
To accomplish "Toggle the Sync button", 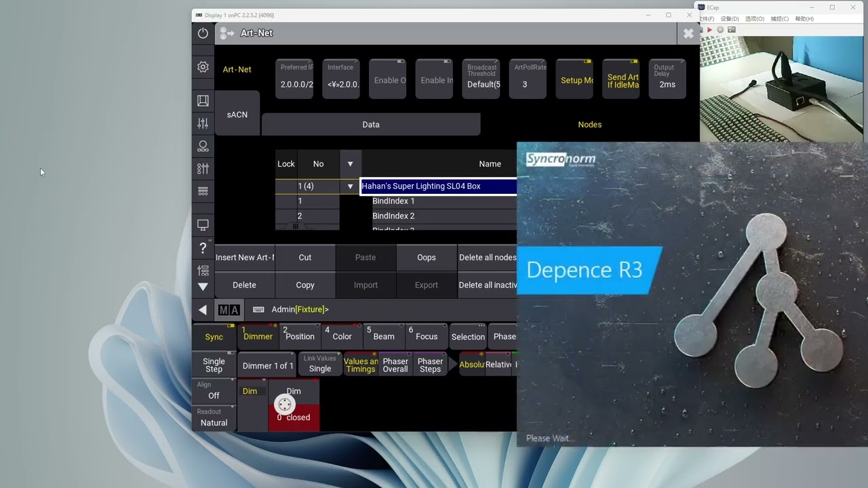I will [214, 336].
